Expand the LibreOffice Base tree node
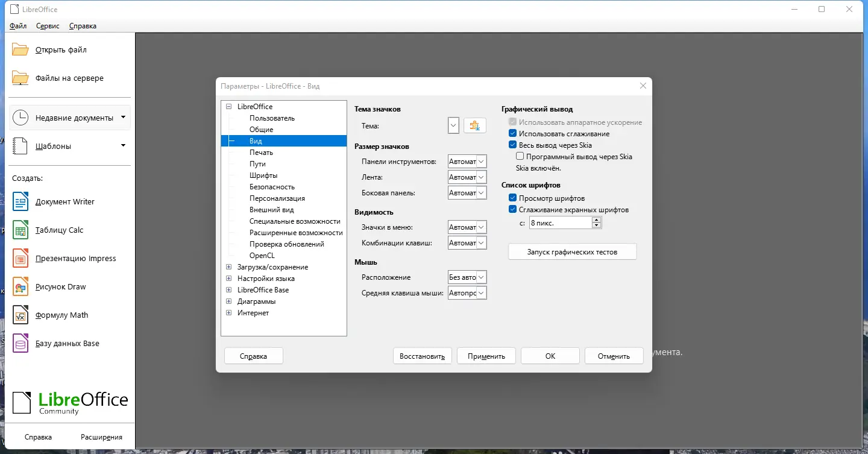This screenshot has height=454, width=868. [228, 289]
